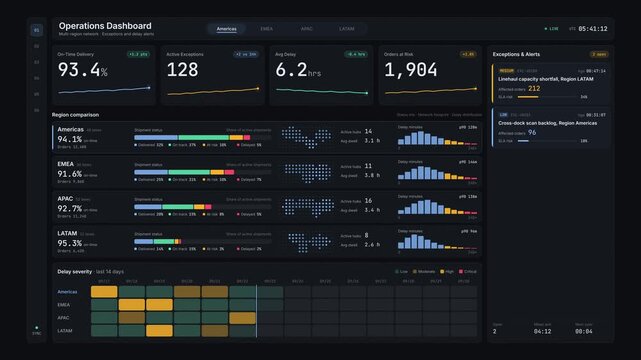The height and width of the screenshot is (360, 641).
Task: Click the Americas row dot-map footprint
Action: tap(306, 137)
